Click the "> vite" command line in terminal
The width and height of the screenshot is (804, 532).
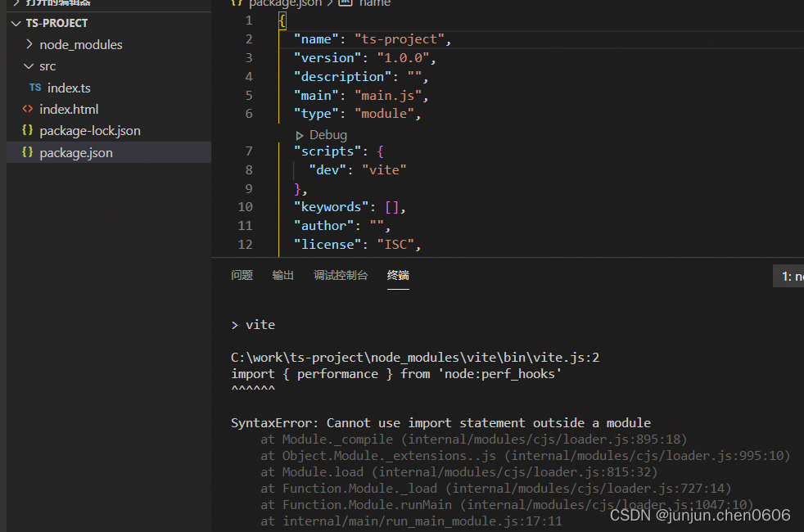pyautogui.click(x=253, y=325)
